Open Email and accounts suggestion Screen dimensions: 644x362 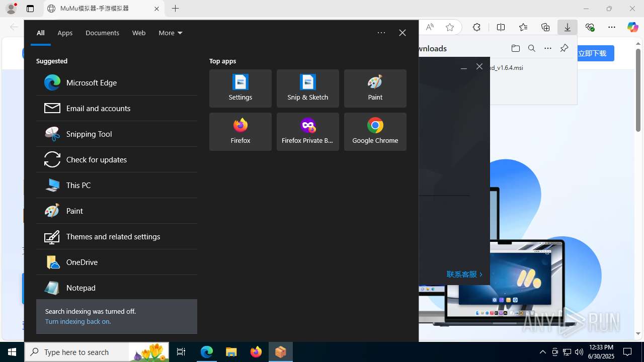pos(117,108)
